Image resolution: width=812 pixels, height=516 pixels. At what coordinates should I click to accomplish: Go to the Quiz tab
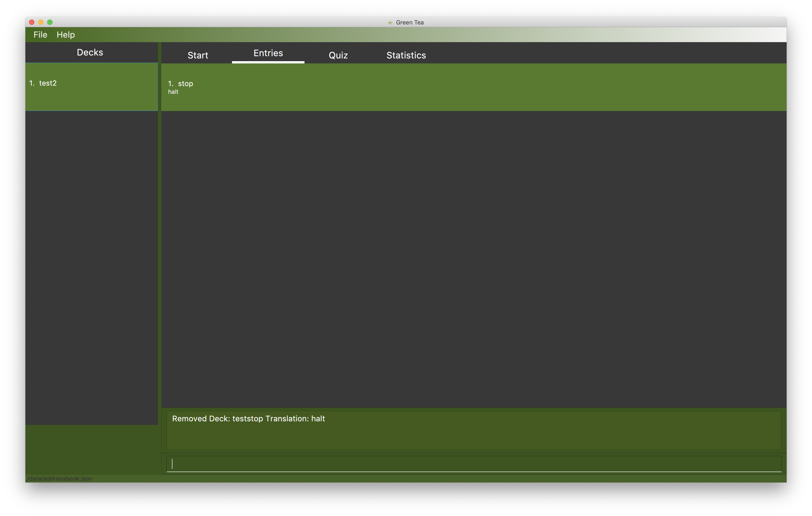point(338,55)
